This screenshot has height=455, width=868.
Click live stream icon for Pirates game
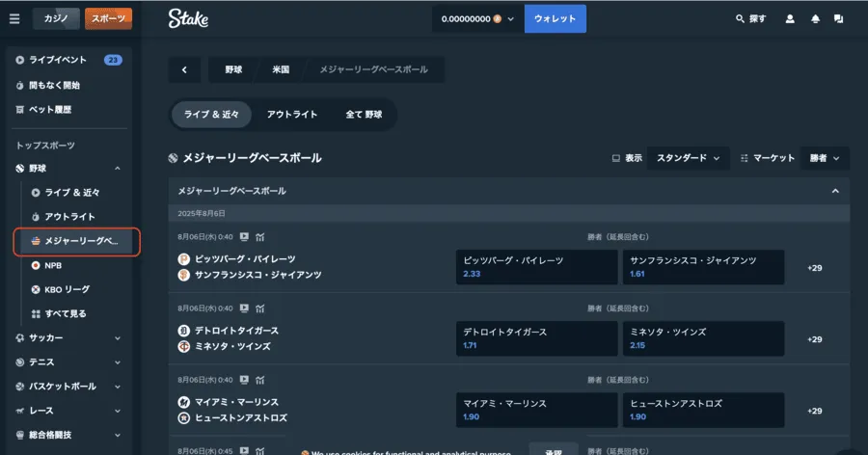click(x=244, y=237)
